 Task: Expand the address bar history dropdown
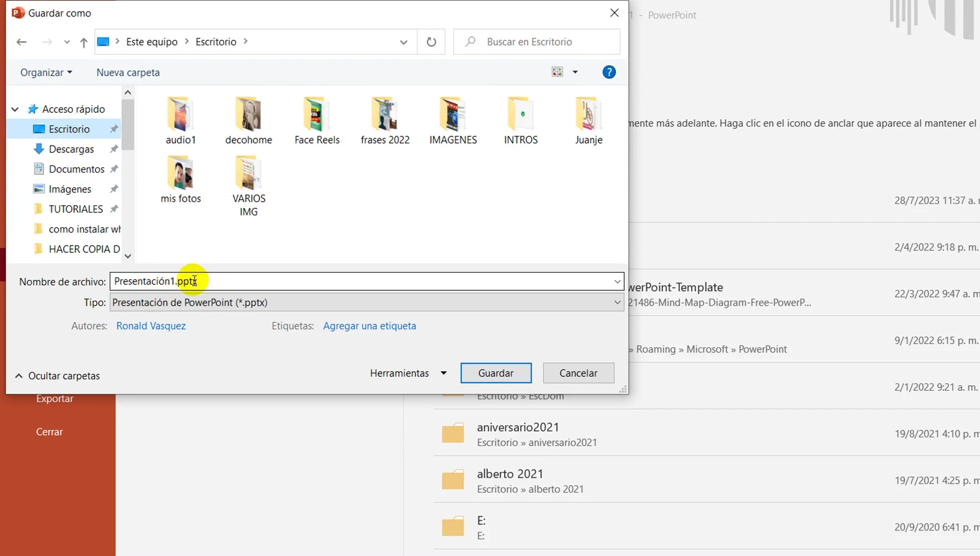404,42
